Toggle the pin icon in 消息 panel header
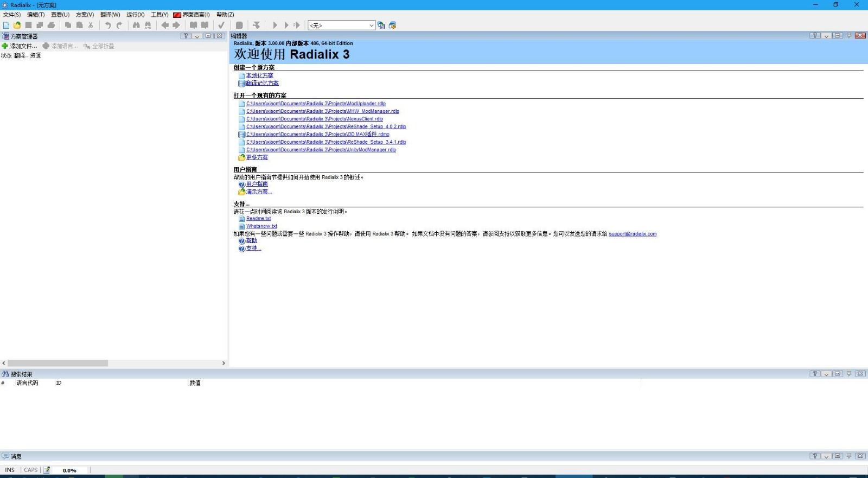The image size is (868, 478). [x=849, y=456]
